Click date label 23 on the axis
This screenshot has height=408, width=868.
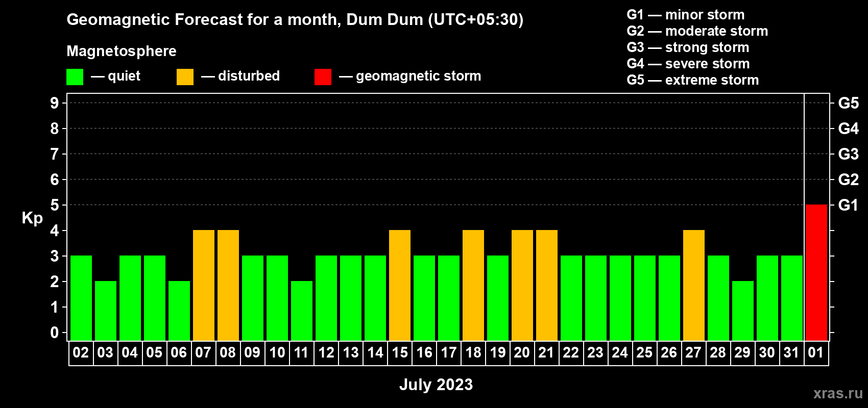(595, 353)
